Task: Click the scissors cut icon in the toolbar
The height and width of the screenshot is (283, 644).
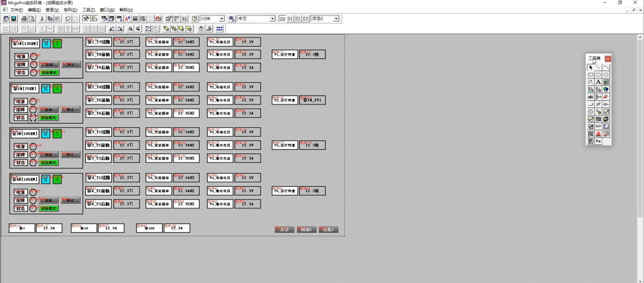Action: (42, 19)
